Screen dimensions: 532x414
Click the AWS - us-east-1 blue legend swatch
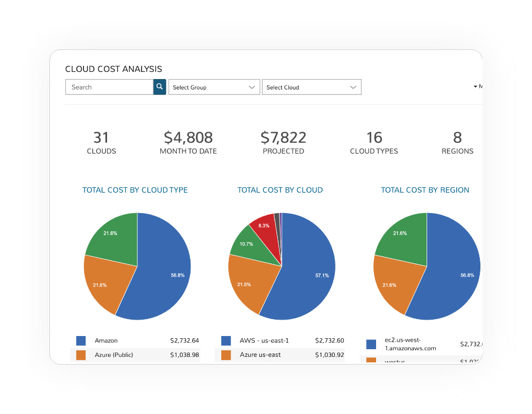click(x=226, y=341)
